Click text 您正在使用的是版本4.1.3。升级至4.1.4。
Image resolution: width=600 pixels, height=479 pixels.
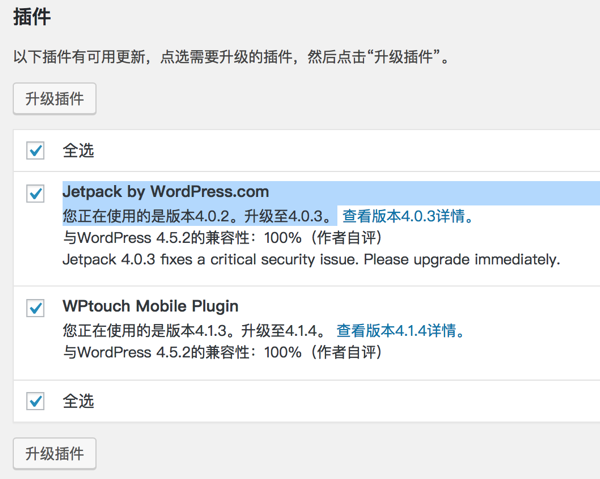click(195, 331)
